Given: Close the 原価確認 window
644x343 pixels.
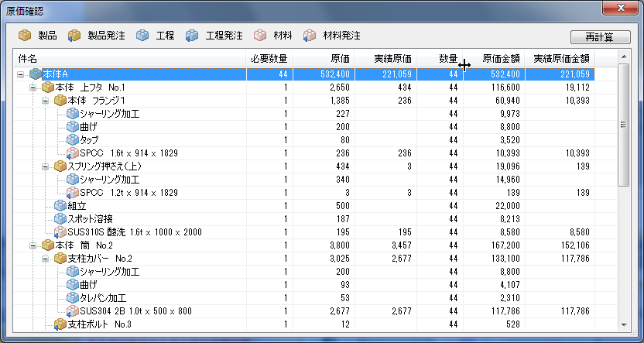Looking at the screenshot, I should pyautogui.click(x=621, y=7).
